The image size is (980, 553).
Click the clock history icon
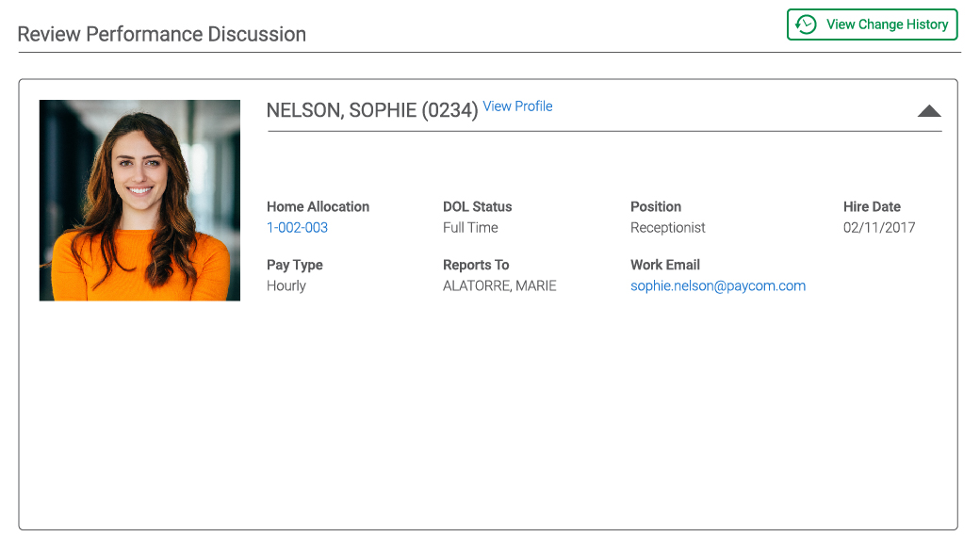(x=806, y=24)
